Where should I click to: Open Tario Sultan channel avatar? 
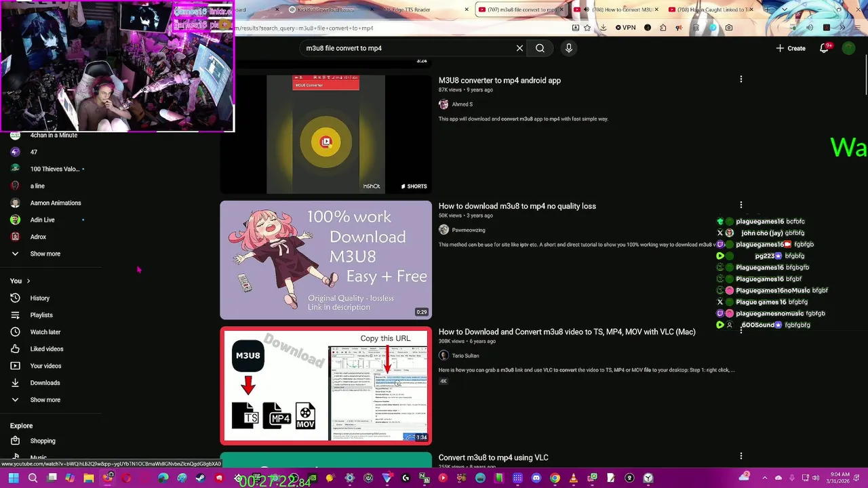point(443,355)
